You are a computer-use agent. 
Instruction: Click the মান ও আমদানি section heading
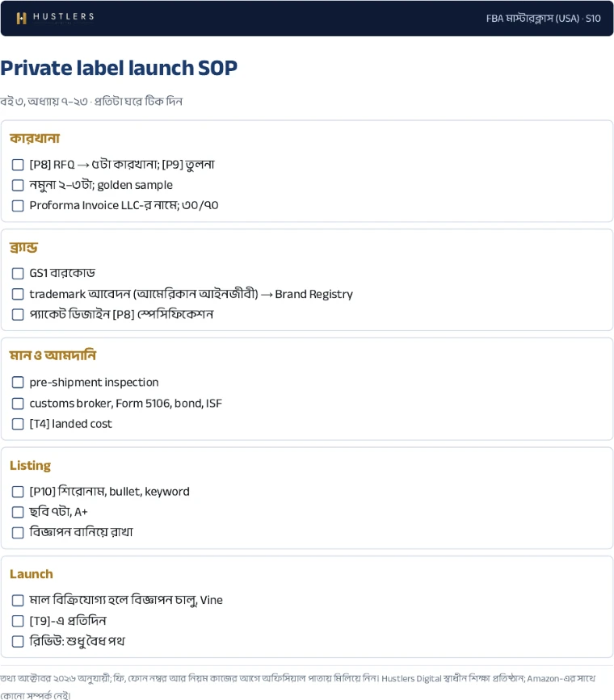tap(53, 355)
